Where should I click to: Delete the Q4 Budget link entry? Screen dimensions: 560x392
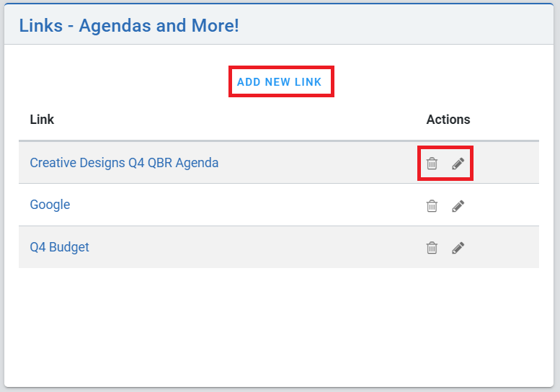coord(432,247)
